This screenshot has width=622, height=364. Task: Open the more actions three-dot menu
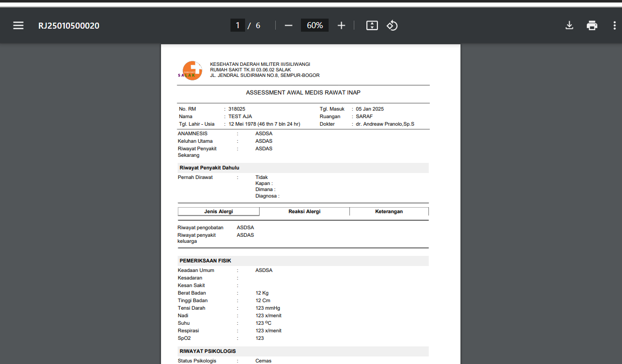[x=614, y=26]
